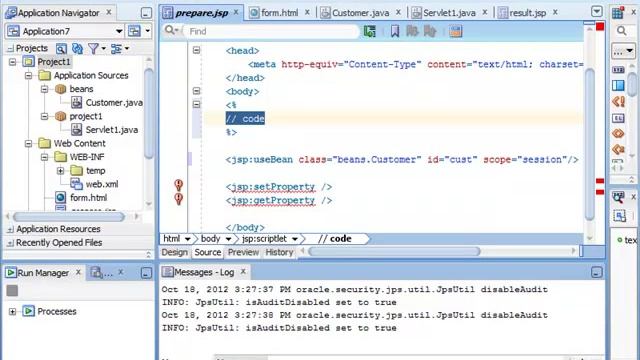The width and height of the screenshot is (640, 360).
Task: Switch to the Customer.java editor tab
Action: (360, 13)
